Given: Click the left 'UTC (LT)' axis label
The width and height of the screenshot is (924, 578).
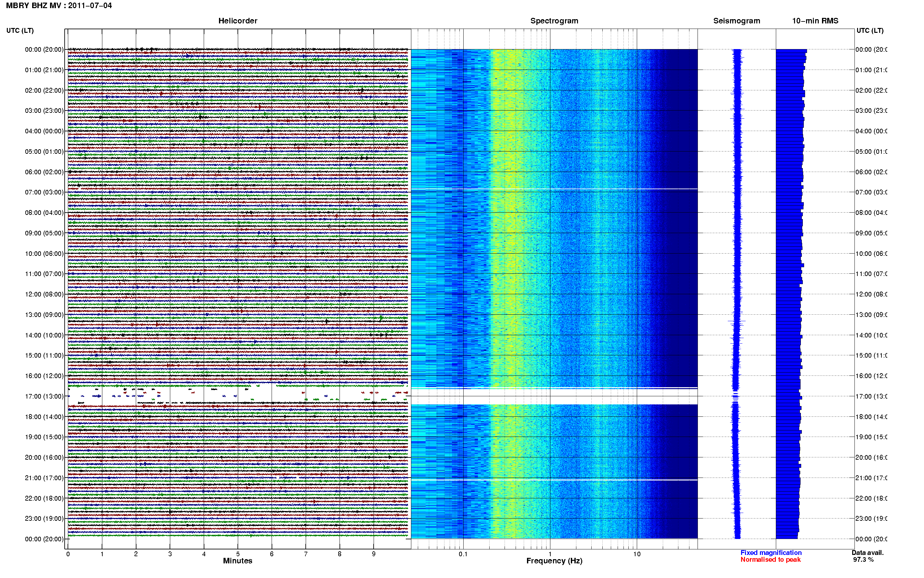Looking at the screenshot, I should coord(20,31).
